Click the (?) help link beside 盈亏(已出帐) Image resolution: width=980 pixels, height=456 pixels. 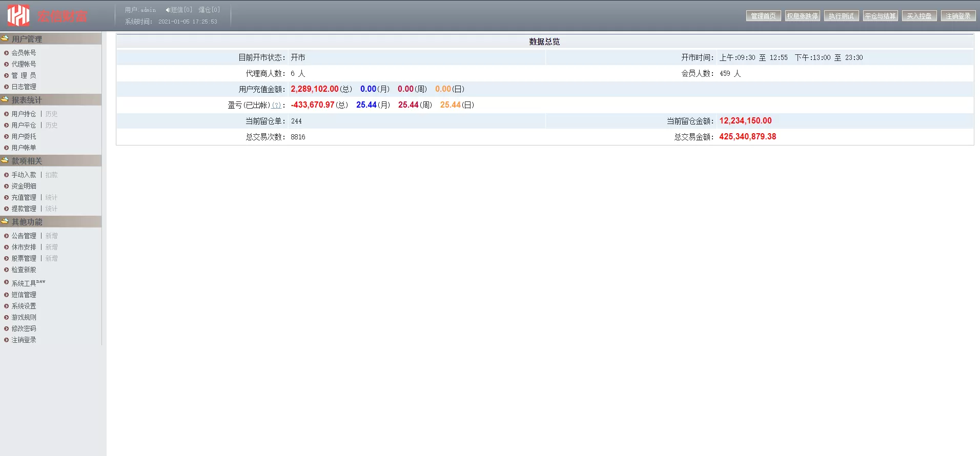pos(276,105)
